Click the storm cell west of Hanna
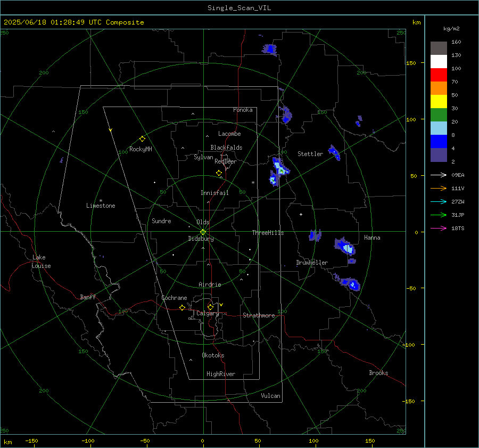The width and height of the screenshot is (479, 448). [x=346, y=247]
